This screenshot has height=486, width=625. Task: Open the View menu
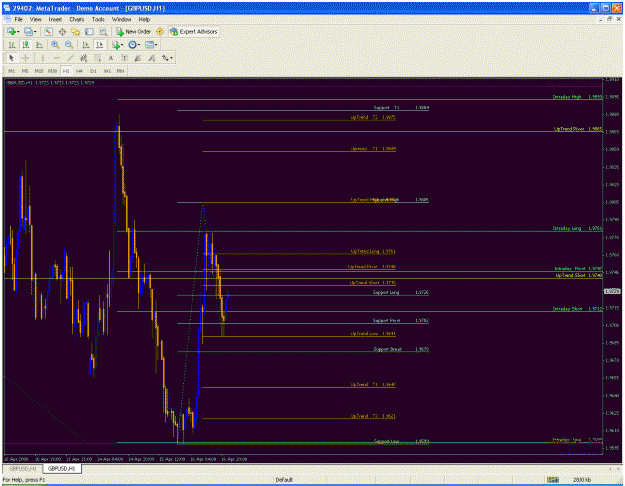point(35,19)
